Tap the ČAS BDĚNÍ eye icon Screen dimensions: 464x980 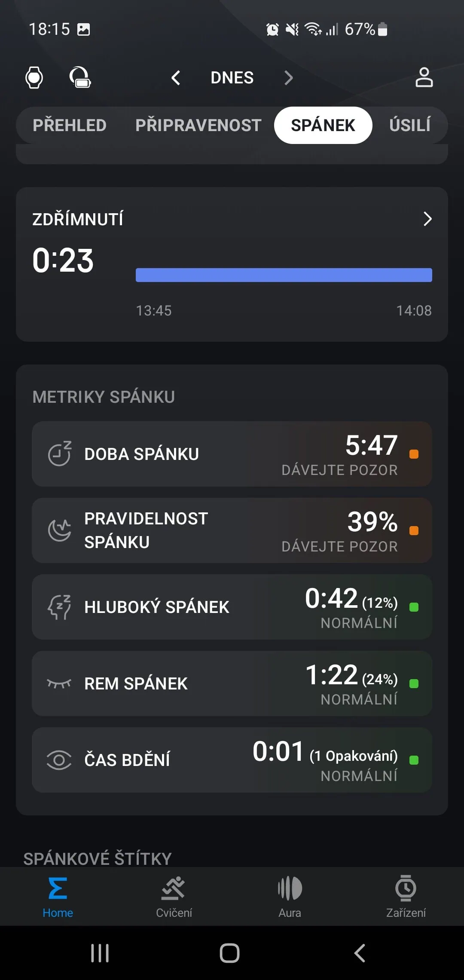(59, 760)
